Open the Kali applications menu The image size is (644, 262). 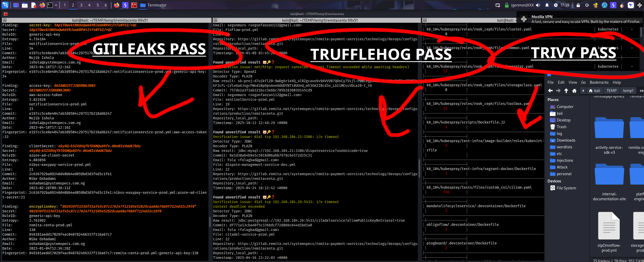pyautogui.click(x=5, y=5)
